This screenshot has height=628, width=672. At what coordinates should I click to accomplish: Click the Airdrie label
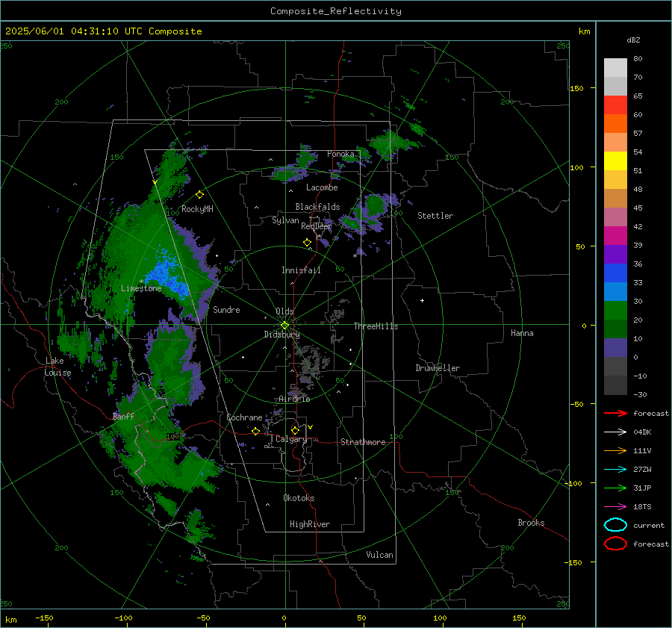click(294, 399)
